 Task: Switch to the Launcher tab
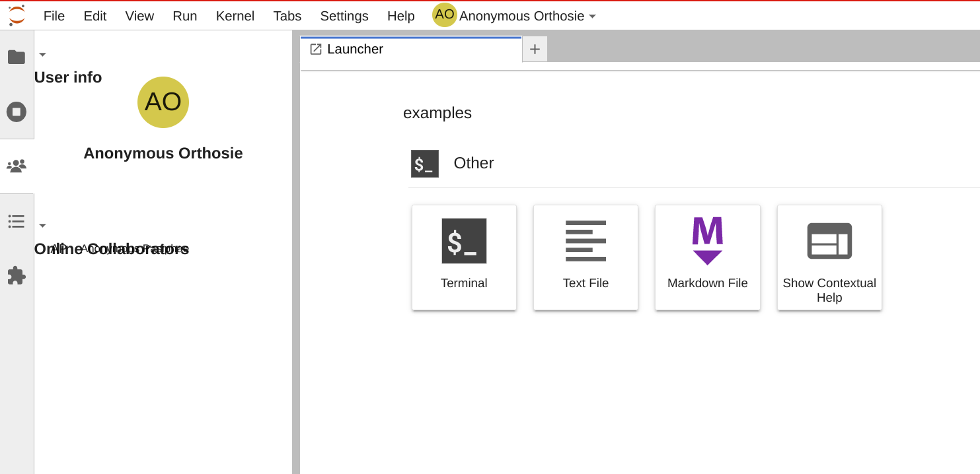(x=411, y=50)
